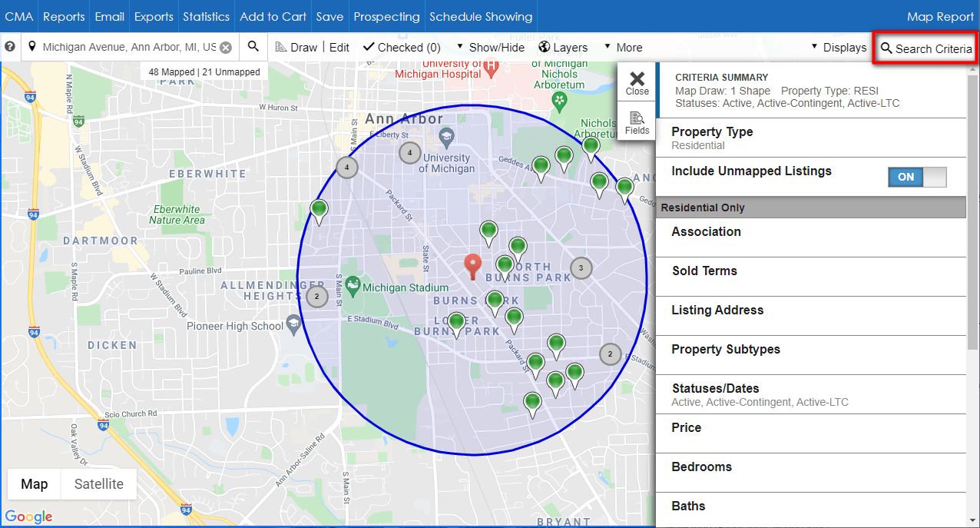Open Map Report link

[940, 16]
